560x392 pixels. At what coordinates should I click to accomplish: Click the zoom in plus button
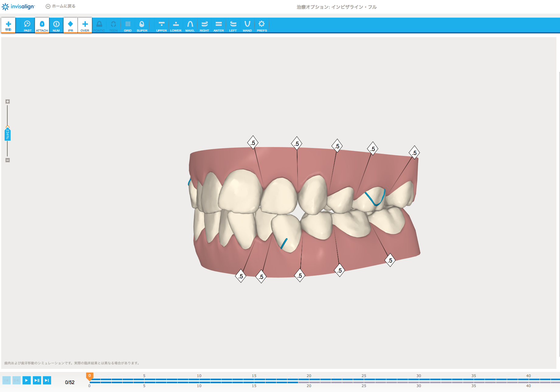pyautogui.click(x=8, y=101)
